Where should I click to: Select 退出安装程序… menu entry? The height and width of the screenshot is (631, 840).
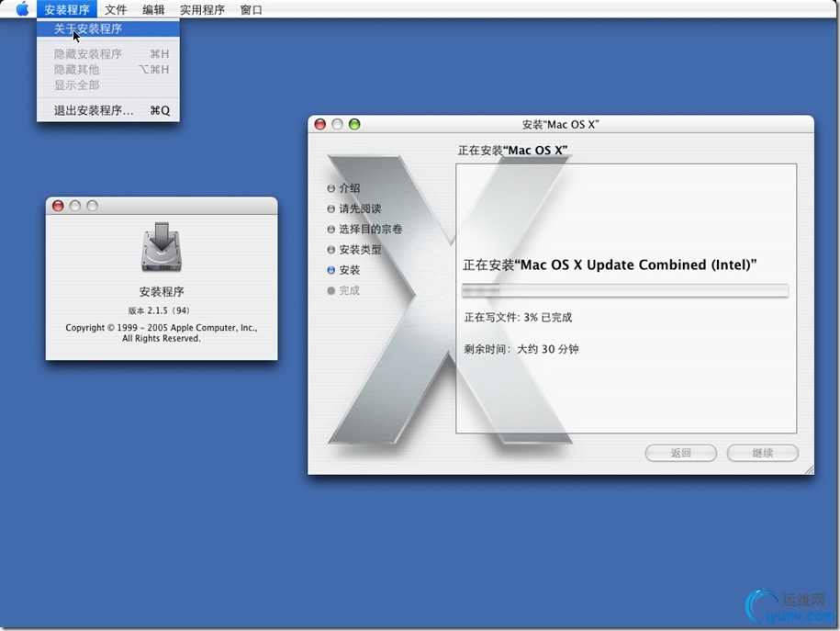click(108, 110)
